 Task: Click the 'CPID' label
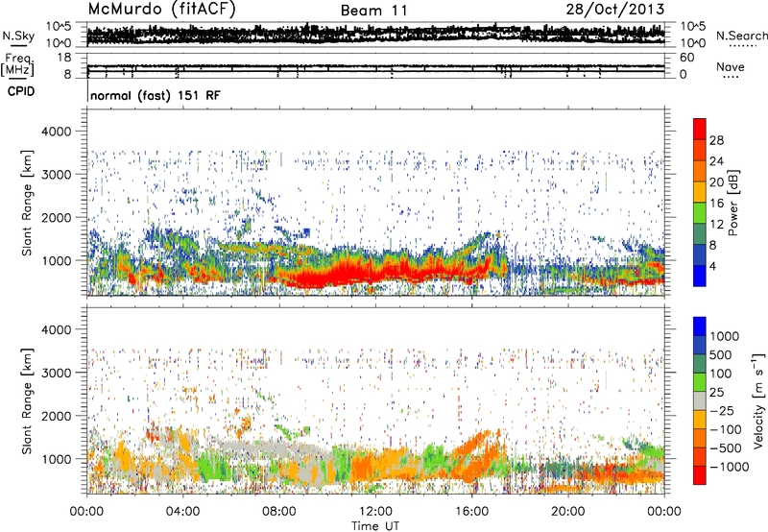pyautogui.click(x=21, y=91)
